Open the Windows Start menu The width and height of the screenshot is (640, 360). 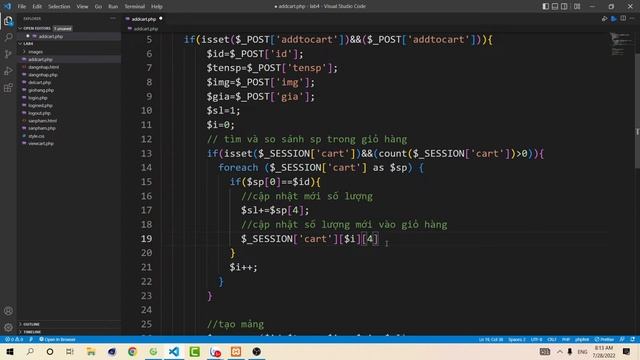[9, 351]
